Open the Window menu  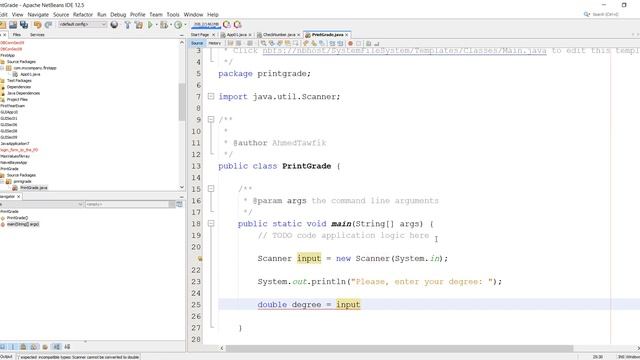[193, 15]
